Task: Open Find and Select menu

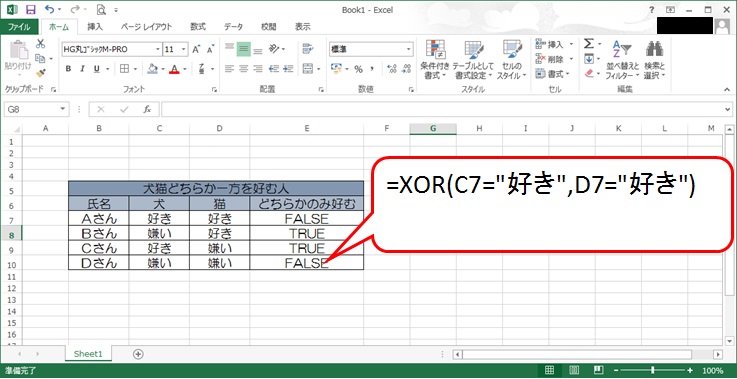Action: [x=654, y=60]
